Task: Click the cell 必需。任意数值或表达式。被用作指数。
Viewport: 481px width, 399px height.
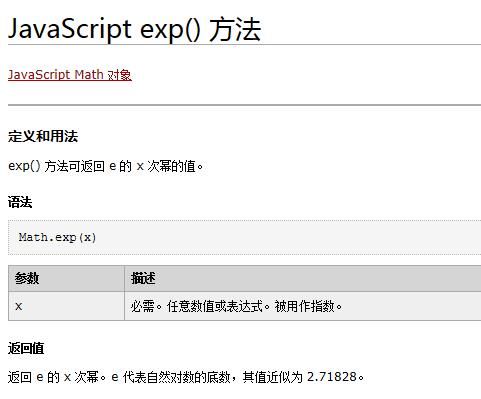Action: point(303,306)
